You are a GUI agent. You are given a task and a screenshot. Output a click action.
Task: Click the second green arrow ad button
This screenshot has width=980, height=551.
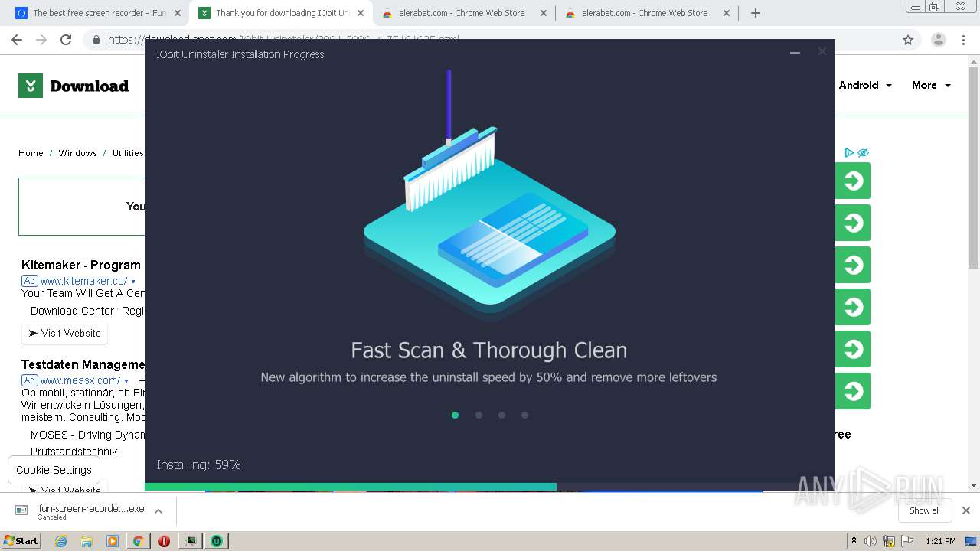pyautogui.click(x=852, y=223)
